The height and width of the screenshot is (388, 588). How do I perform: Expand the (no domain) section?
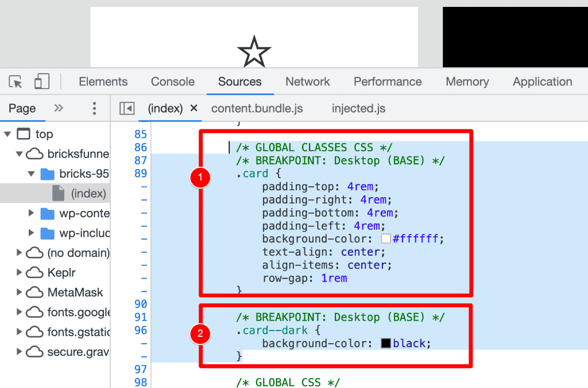(19, 252)
